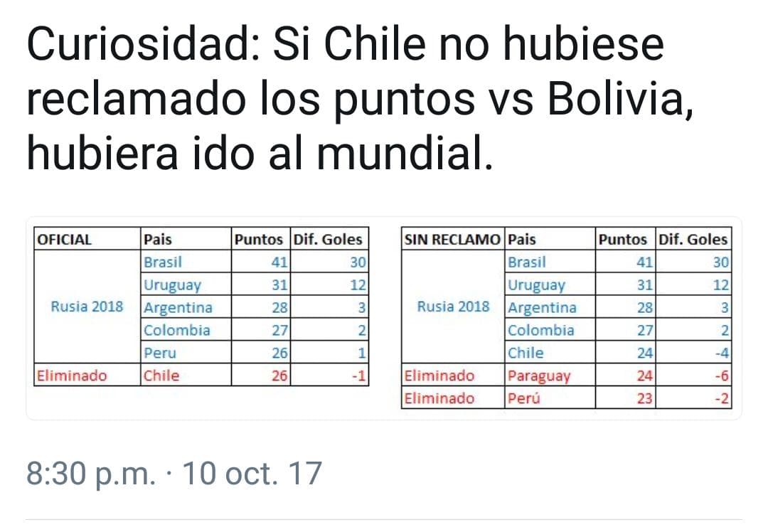768x532 pixels.
Task: Click Chile in the SIN RECLAMO table
Action: tap(526, 353)
